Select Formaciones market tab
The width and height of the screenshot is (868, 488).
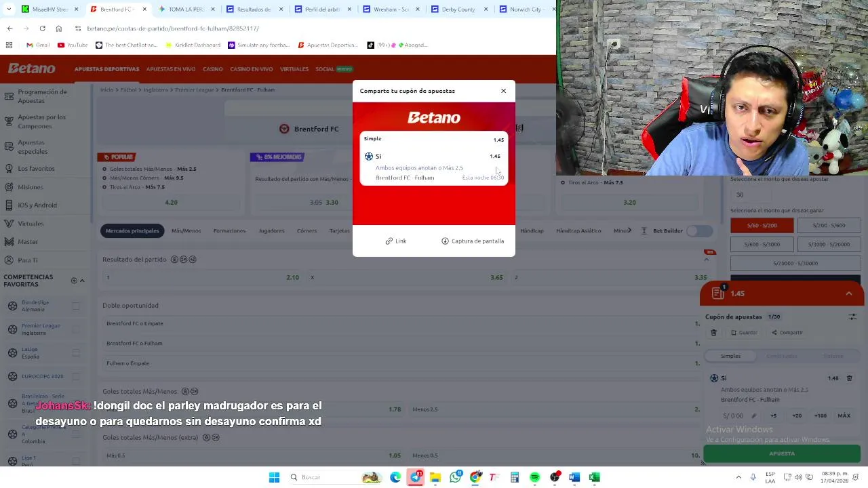(x=229, y=231)
